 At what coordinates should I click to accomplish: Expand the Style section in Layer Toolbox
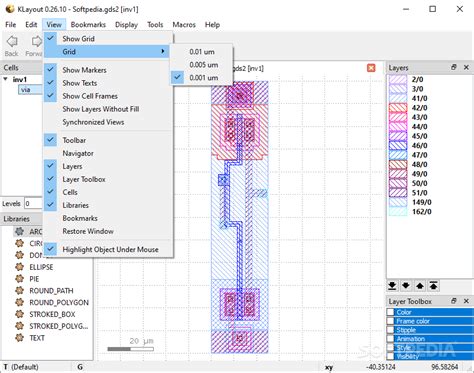[x=391, y=348]
